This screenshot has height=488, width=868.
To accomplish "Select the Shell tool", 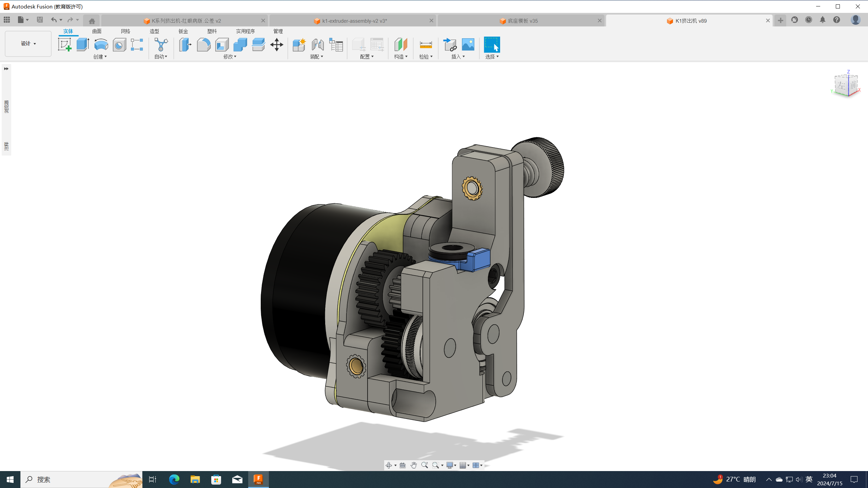I will (x=222, y=44).
